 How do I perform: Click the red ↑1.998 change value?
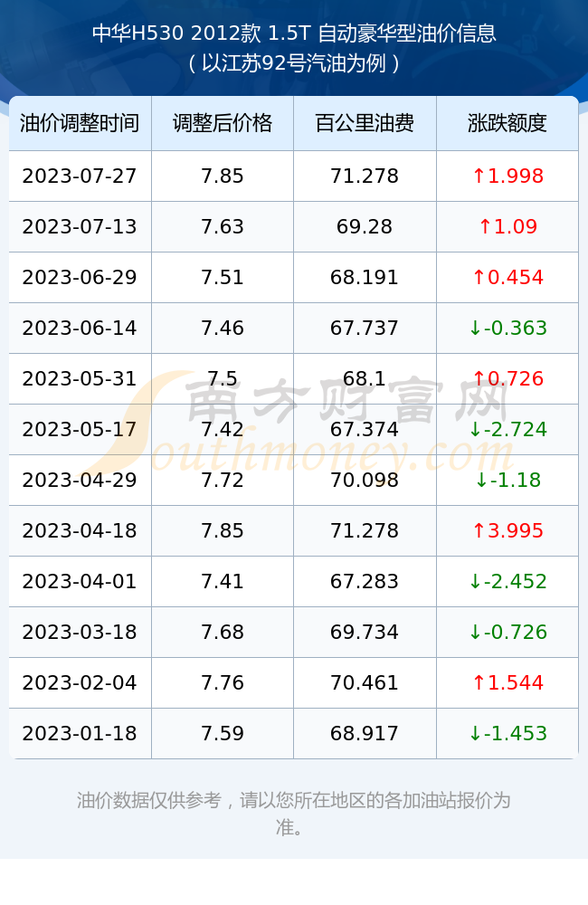click(x=507, y=176)
